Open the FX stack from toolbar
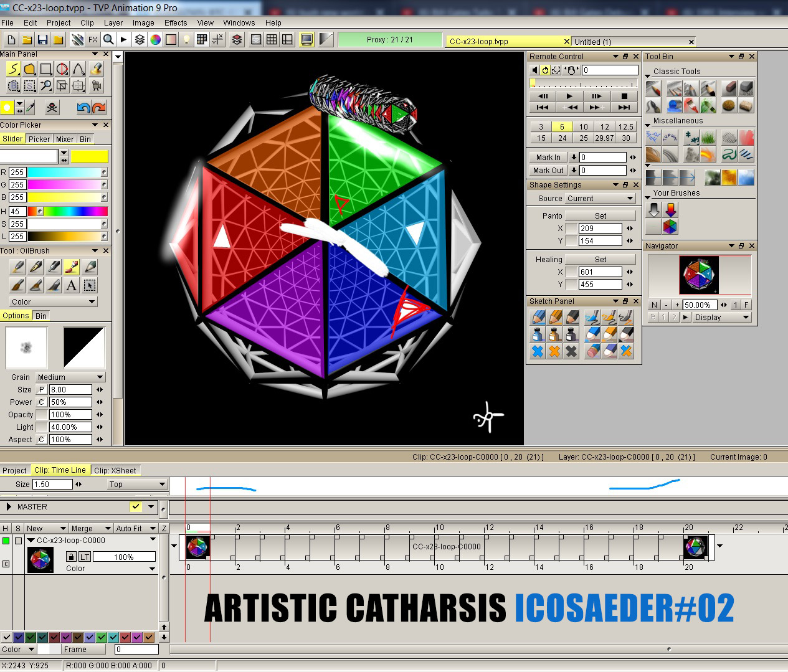Screen dimensions: 788x672 pyautogui.click(x=93, y=40)
